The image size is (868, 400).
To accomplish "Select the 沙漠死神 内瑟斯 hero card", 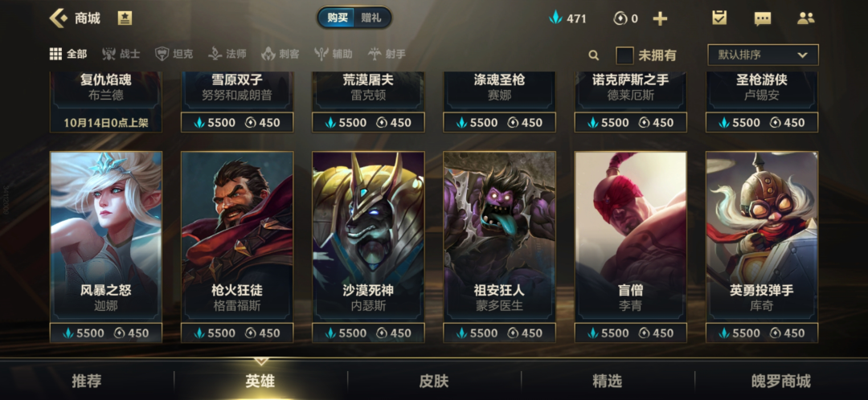I will pyautogui.click(x=368, y=236).
